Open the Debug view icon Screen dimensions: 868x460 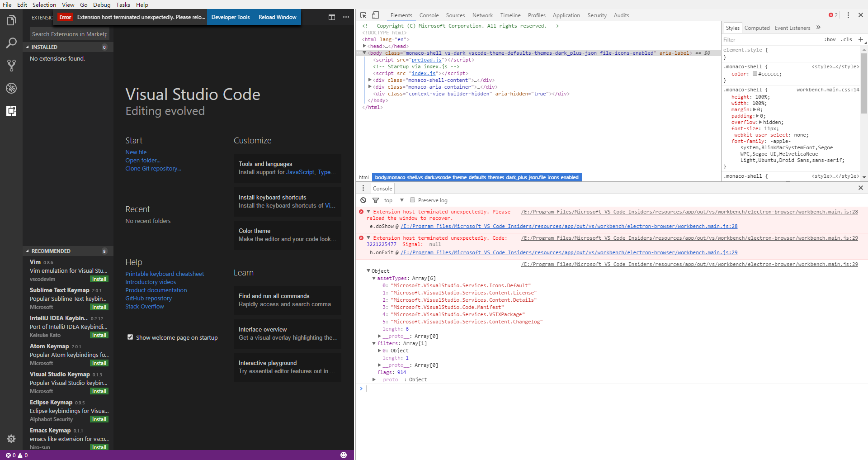(x=11, y=88)
